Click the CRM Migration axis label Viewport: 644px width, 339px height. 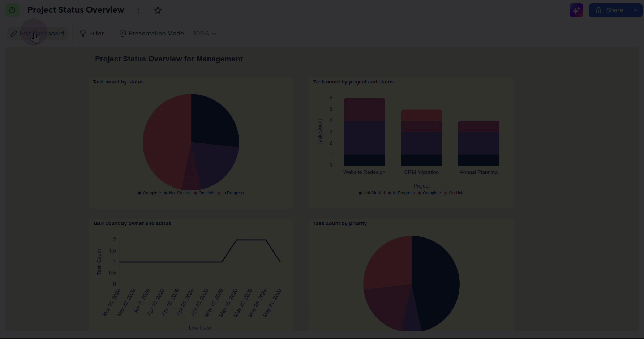pyautogui.click(x=421, y=172)
